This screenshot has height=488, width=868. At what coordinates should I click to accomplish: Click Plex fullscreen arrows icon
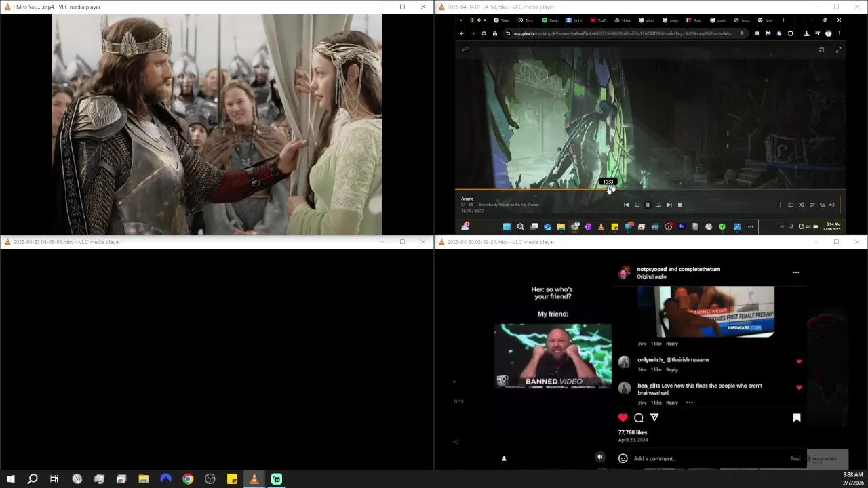coord(839,49)
